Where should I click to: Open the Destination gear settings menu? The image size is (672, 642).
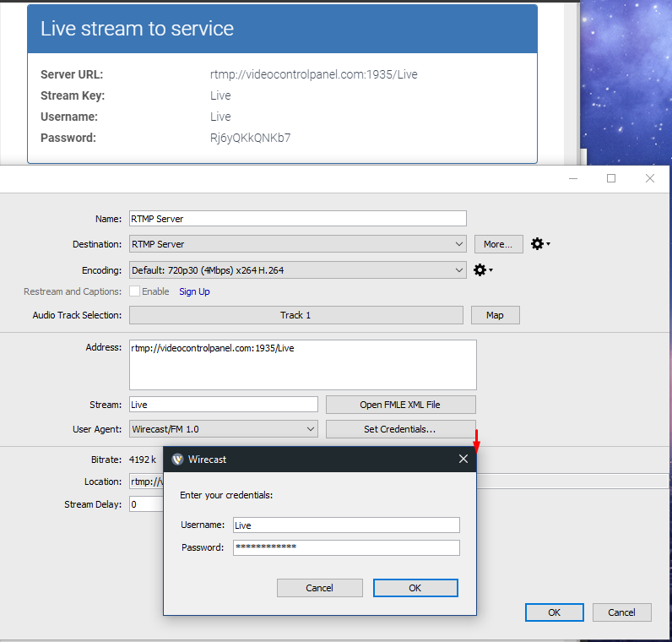540,244
